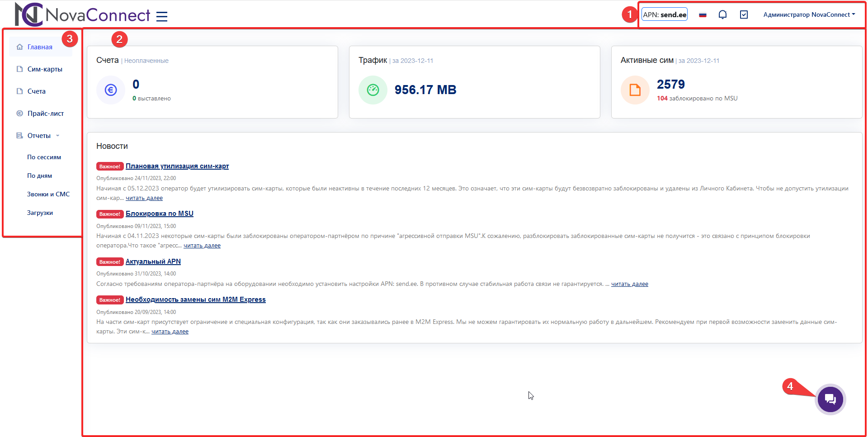The image size is (868, 437).
Task: Open the Администратор NovaConnect user dropdown
Action: tap(809, 15)
